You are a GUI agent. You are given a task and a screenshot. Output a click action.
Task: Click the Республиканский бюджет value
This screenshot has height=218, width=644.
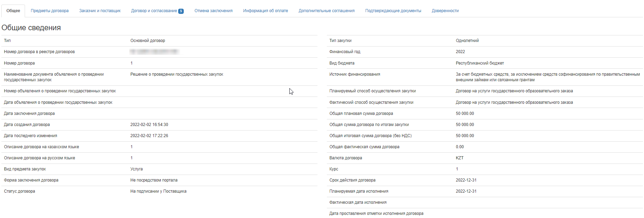pyautogui.click(x=480, y=63)
